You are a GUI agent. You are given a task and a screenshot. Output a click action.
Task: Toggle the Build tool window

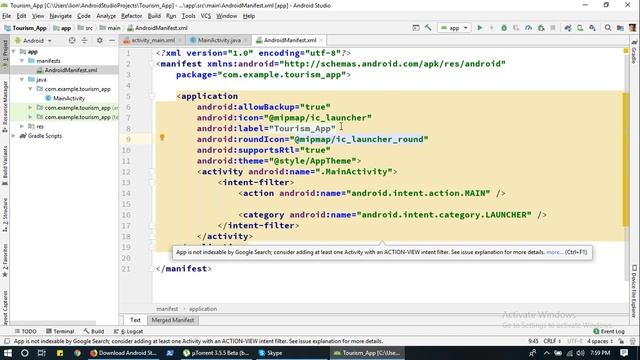[94, 331]
